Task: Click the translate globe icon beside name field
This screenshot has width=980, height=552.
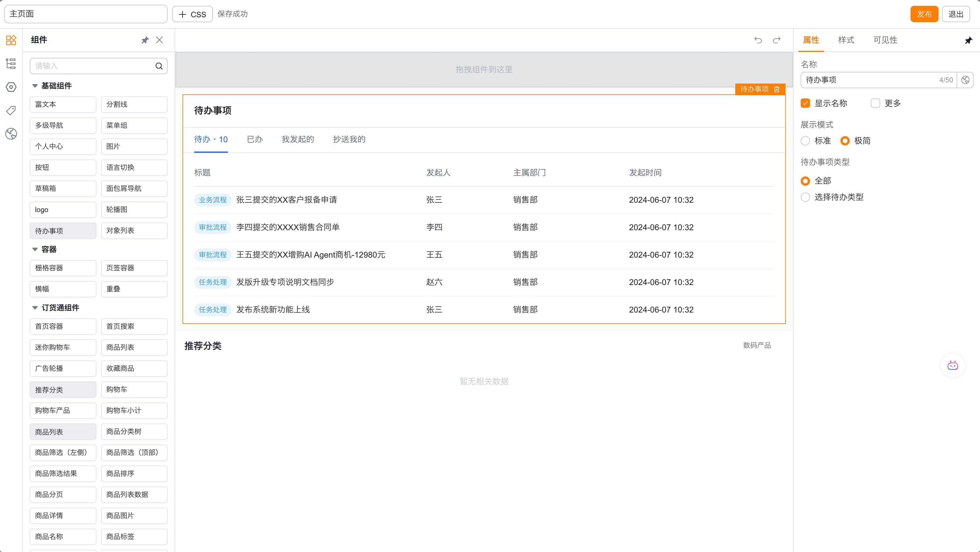Action: (965, 80)
